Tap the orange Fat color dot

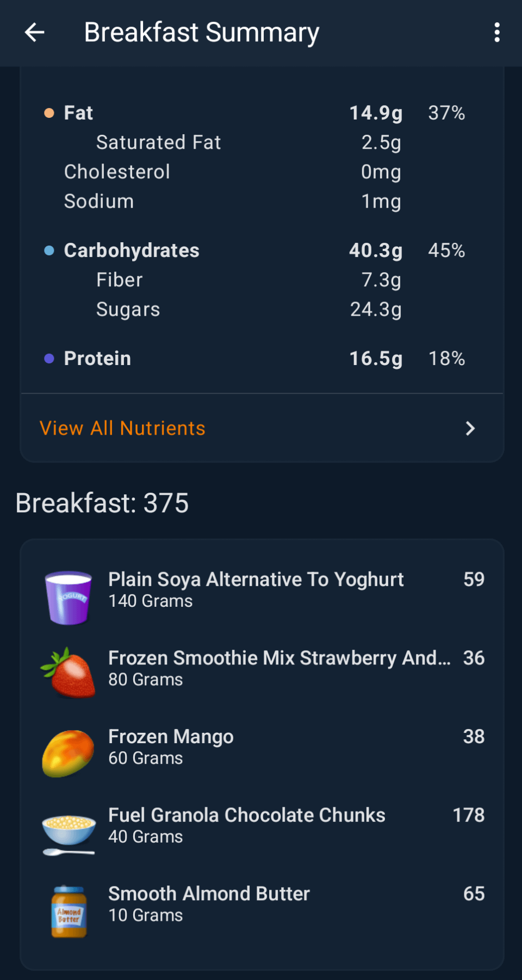pyautogui.click(x=49, y=113)
